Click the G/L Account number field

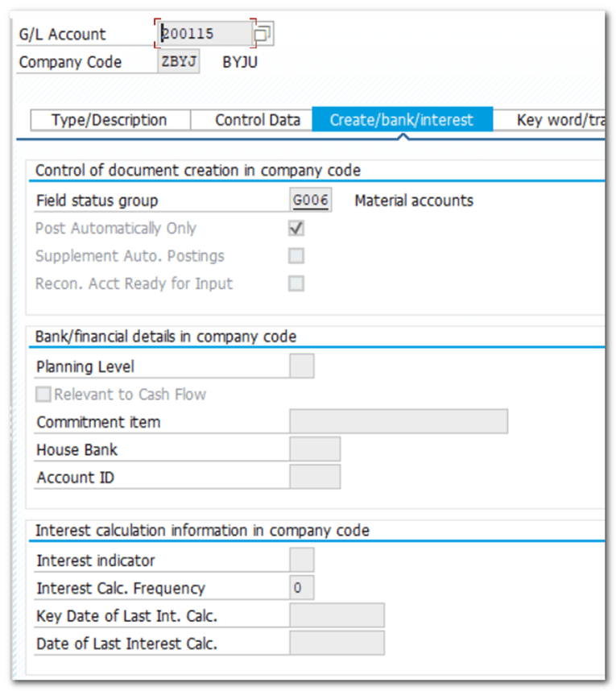pyautogui.click(x=205, y=34)
